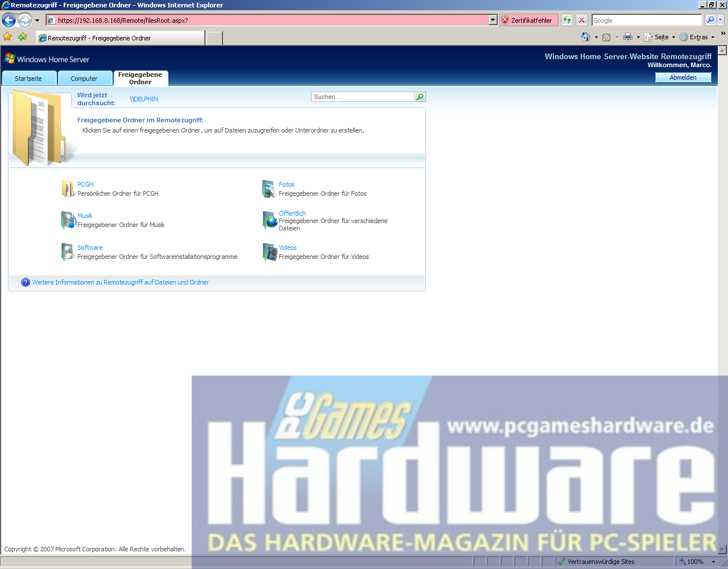
Task: Open the Seite menu
Action: click(659, 38)
